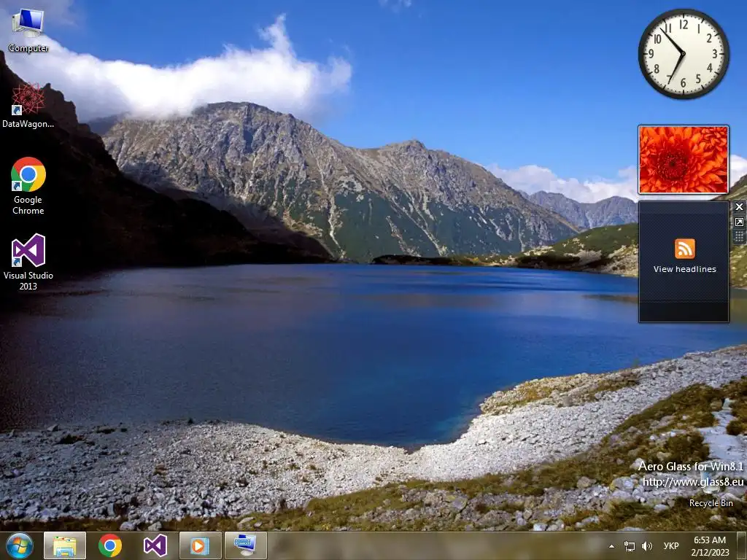This screenshot has width=747, height=560.
Task: Close the feed headlines gadget
Action: (x=739, y=206)
